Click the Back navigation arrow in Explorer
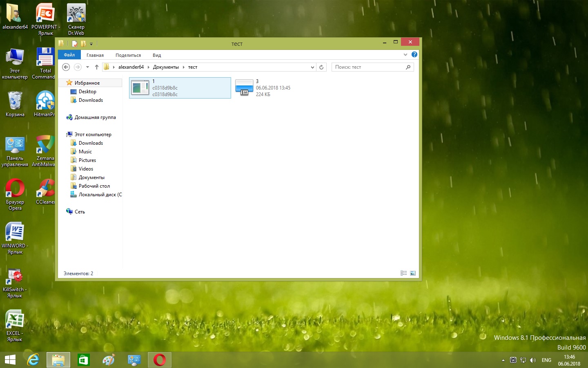This screenshot has height=368, width=588. [x=66, y=67]
